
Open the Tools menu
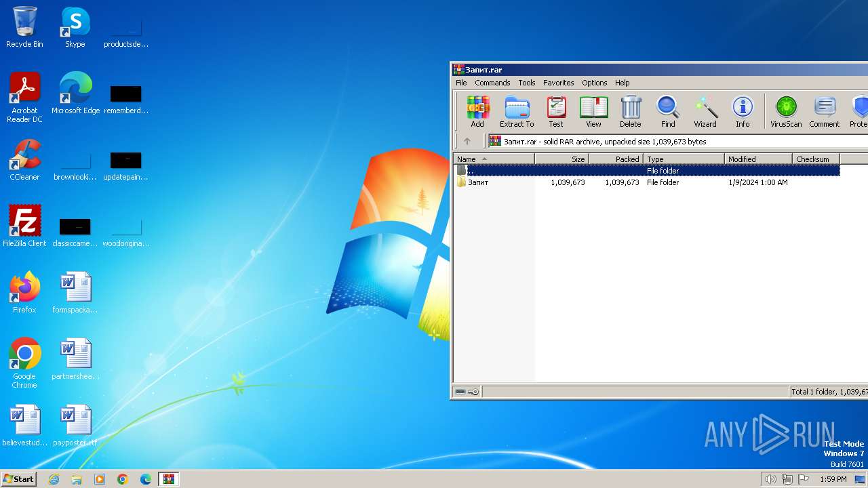tap(527, 83)
